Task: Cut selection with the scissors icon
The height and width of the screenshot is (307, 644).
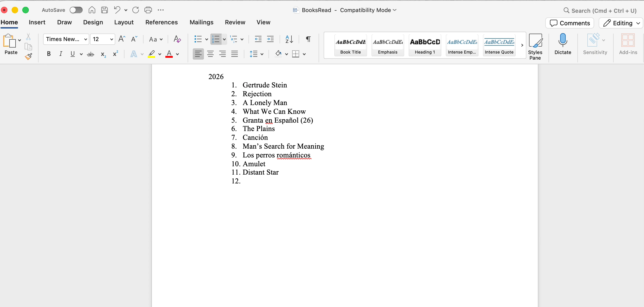Action: click(28, 37)
